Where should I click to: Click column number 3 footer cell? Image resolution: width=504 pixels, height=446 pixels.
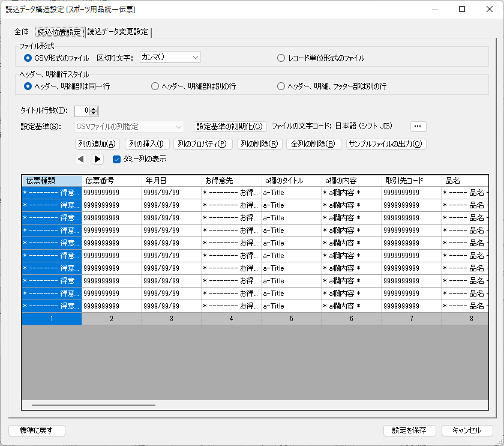click(x=172, y=319)
